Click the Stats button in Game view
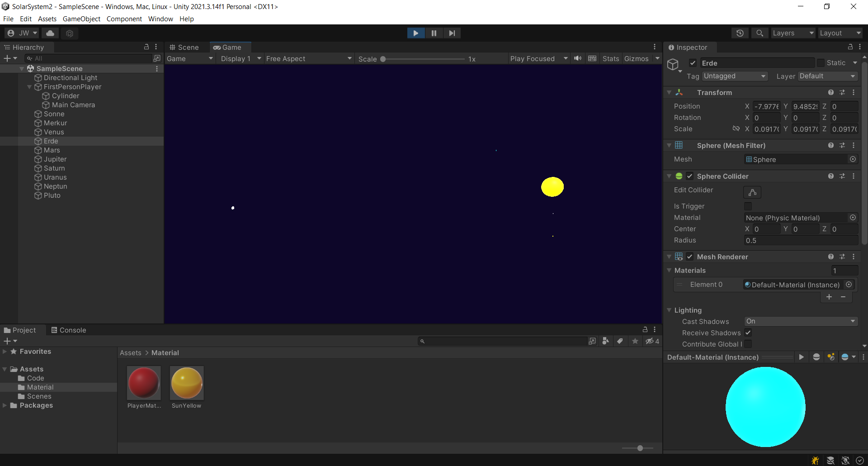The image size is (868, 466). (x=611, y=58)
